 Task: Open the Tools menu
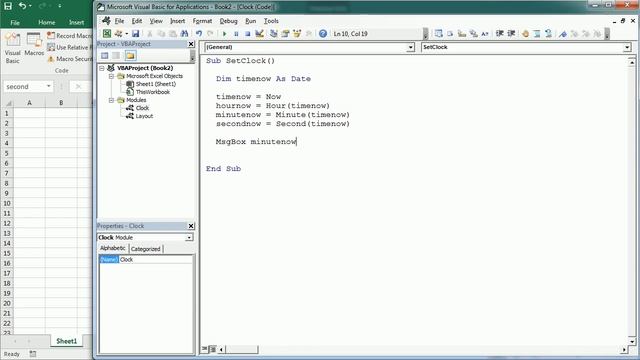(271, 21)
